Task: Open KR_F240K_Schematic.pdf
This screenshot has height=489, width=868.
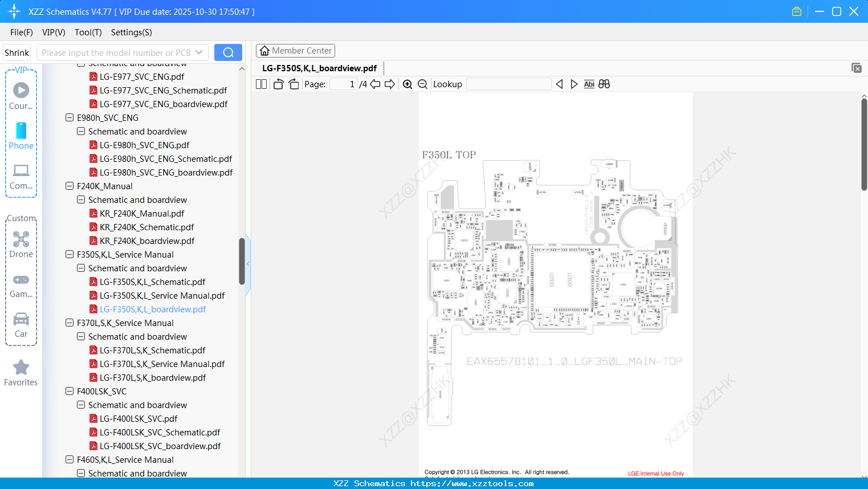Action: (x=146, y=227)
